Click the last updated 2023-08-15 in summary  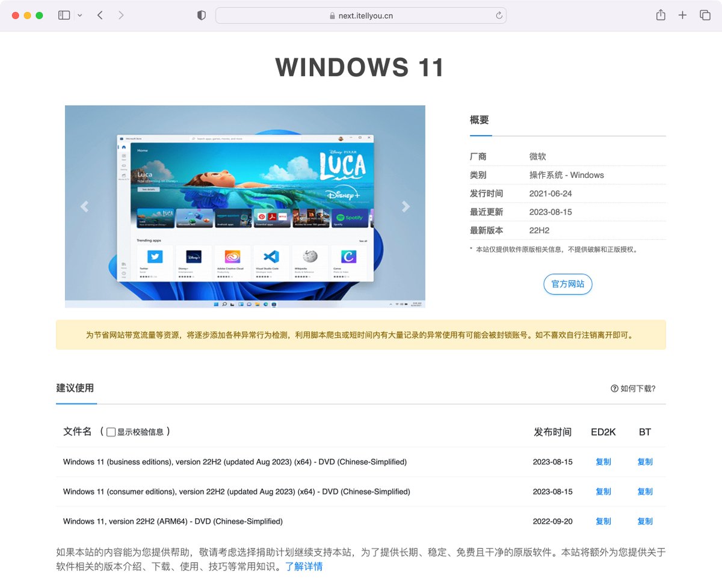tap(551, 212)
